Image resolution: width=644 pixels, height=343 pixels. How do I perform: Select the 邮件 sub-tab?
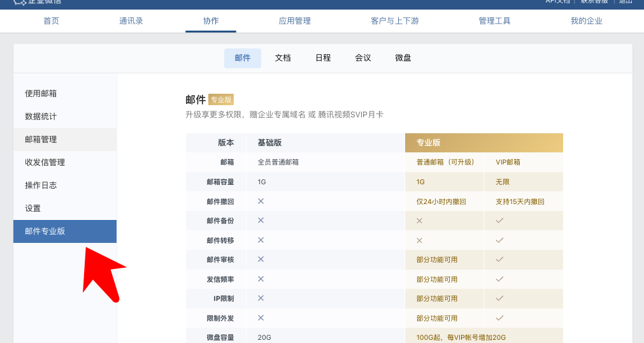click(243, 58)
